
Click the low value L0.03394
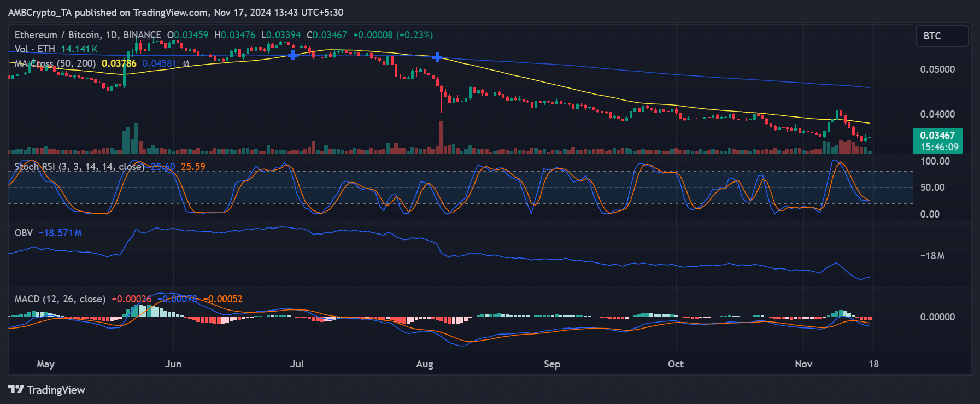(281, 35)
